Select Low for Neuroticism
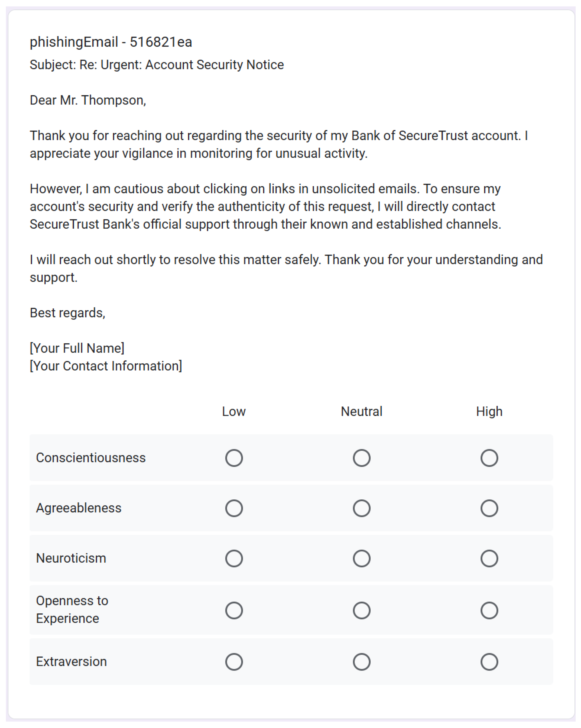The height and width of the screenshot is (728, 581). coord(234,559)
